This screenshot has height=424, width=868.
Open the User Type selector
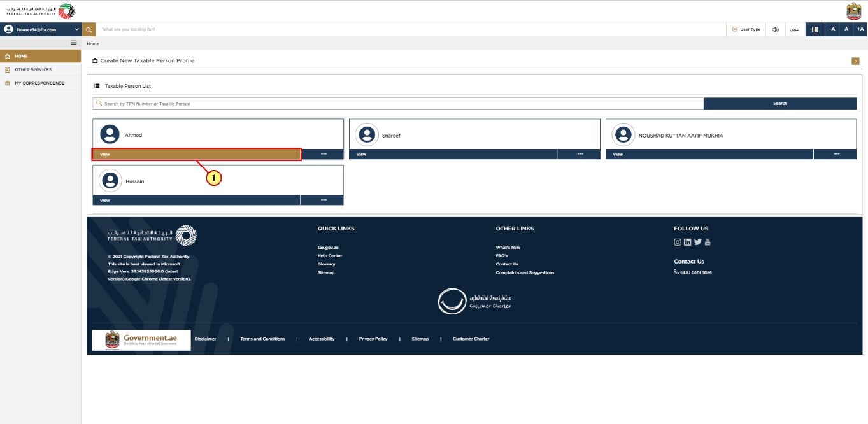746,29
